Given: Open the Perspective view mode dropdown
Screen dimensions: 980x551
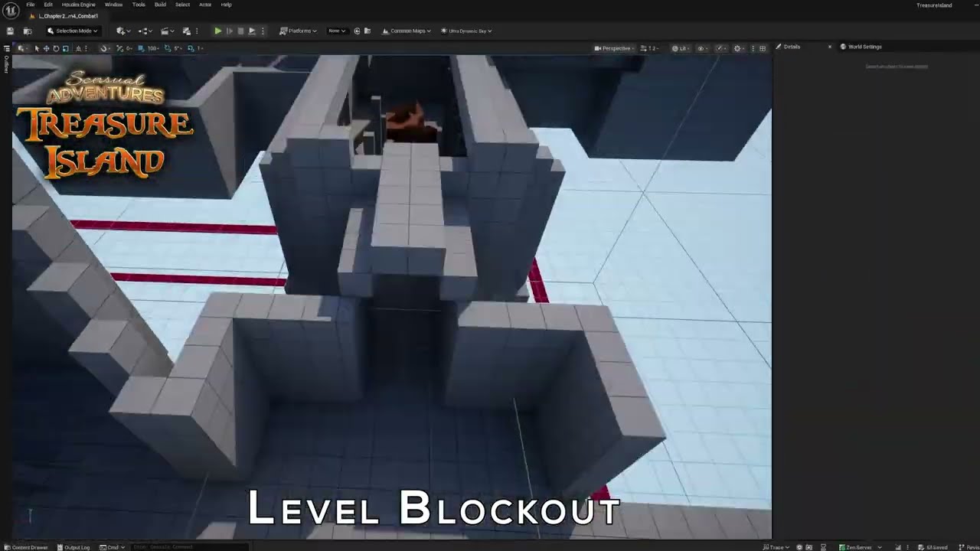Looking at the screenshot, I should pyautogui.click(x=615, y=48).
